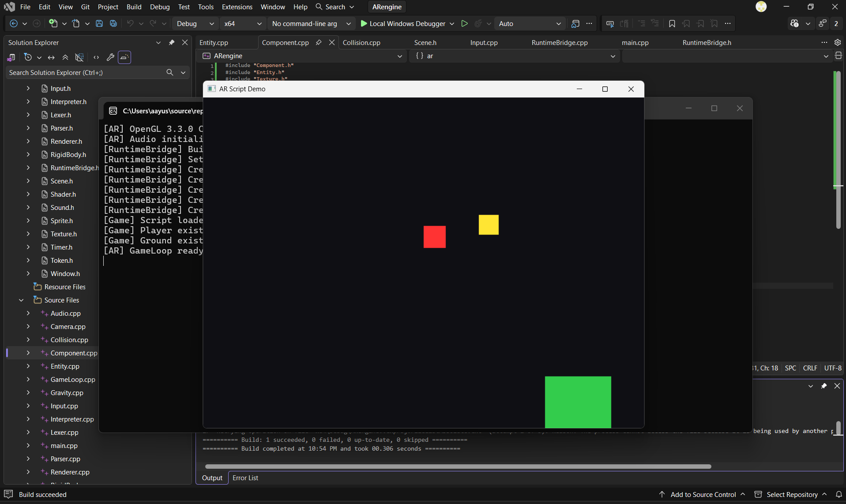Open the Build menu
The image size is (846, 504).
click(x=134, y=7)
